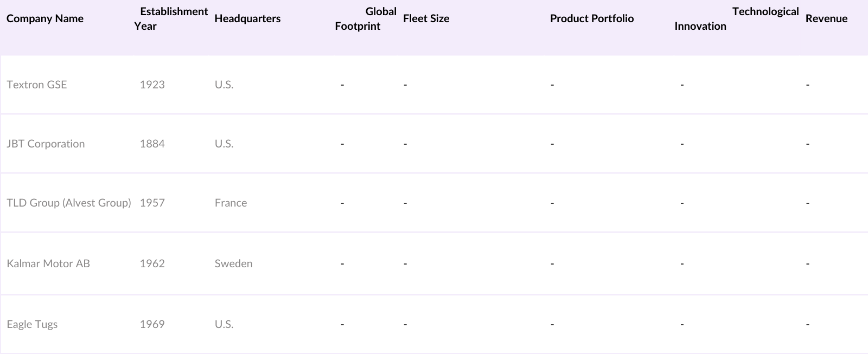The height and width of the screenshot is (354, 868).
Task: Click the 1884 year for JBT Corporation
Action: 152,144
